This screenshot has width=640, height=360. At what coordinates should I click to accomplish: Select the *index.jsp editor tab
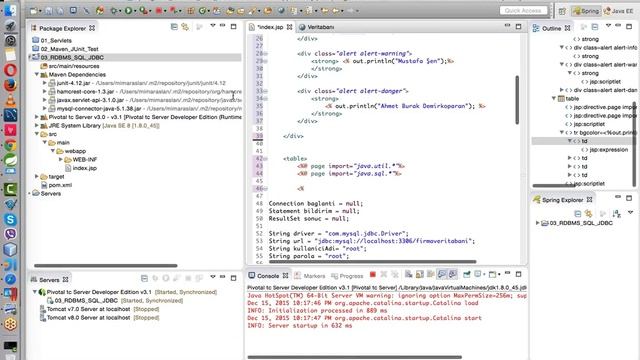click(x=270, y=27)
